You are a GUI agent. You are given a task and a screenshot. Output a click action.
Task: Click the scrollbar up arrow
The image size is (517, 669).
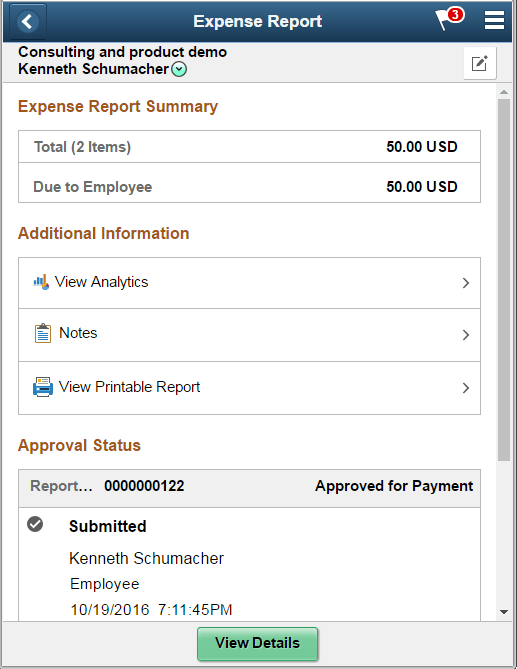tap(504, 92)
